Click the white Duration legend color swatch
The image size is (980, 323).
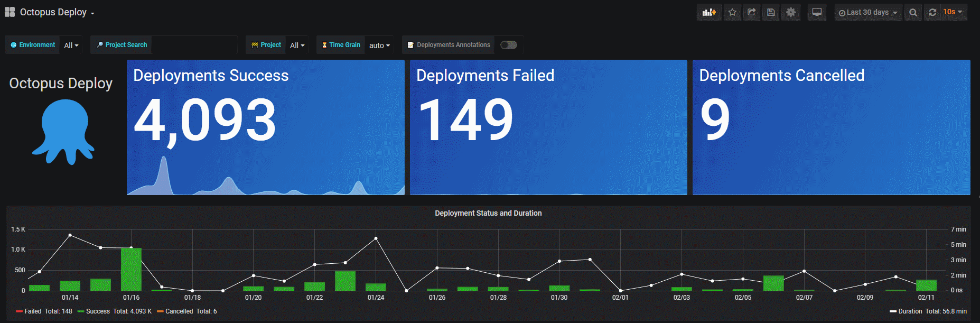[x=893, y=311]
